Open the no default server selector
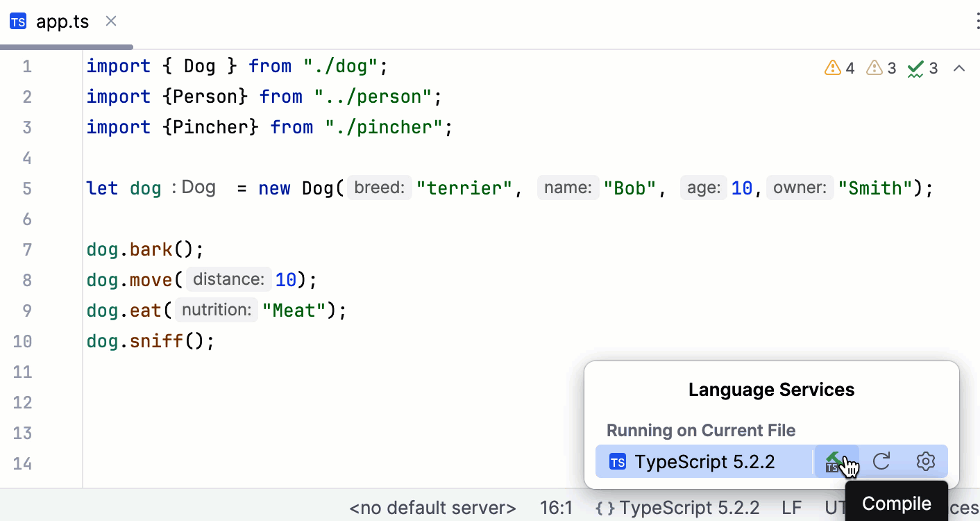The image size is (980, 521). click(432, 508)
